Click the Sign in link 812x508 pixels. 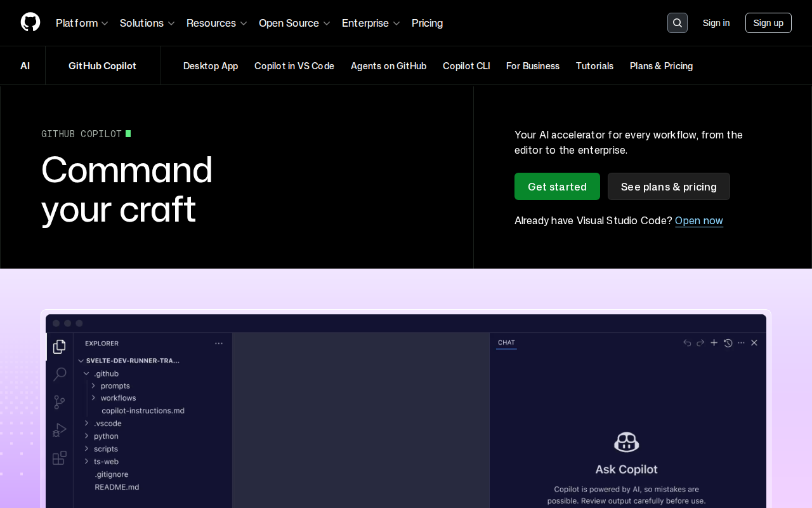click(x=716, y=23)
